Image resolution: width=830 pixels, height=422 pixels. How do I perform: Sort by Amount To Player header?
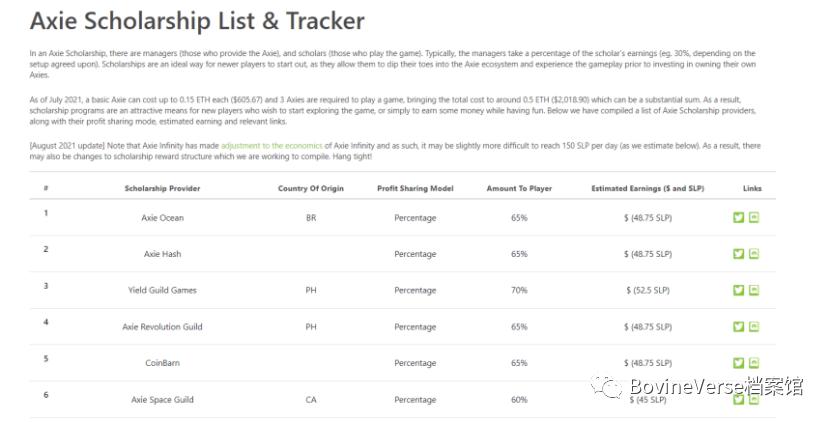[x=519, y=188]
